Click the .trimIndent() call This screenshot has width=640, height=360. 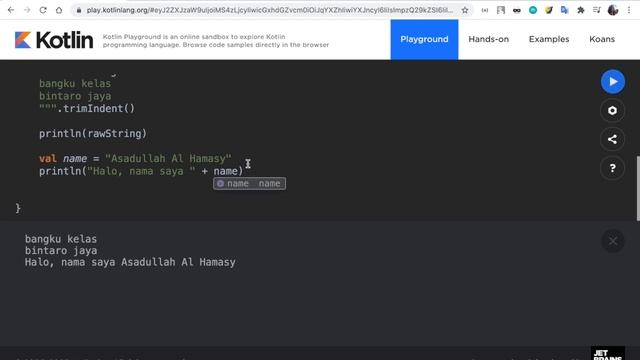[96, 109]
